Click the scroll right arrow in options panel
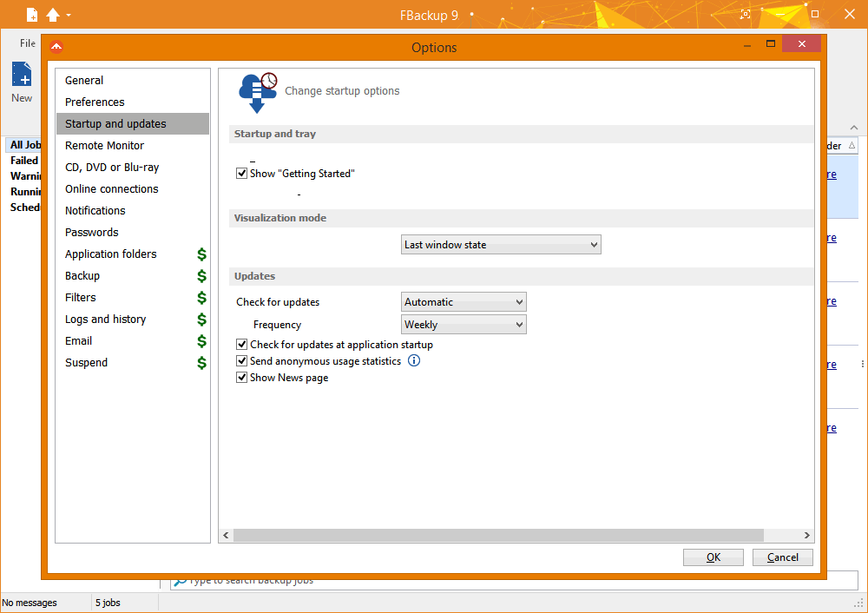Viewport: 868px width, 613px height. [806, 535]
